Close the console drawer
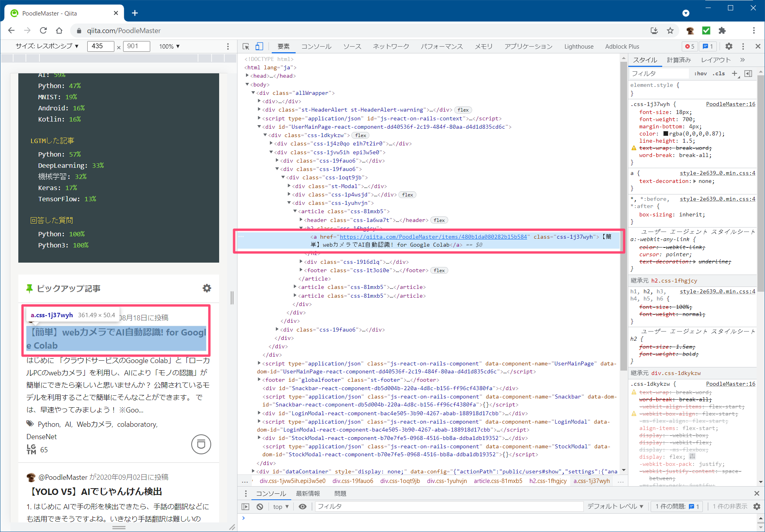Viewport: 765px width, 532px height. (757, 493)
